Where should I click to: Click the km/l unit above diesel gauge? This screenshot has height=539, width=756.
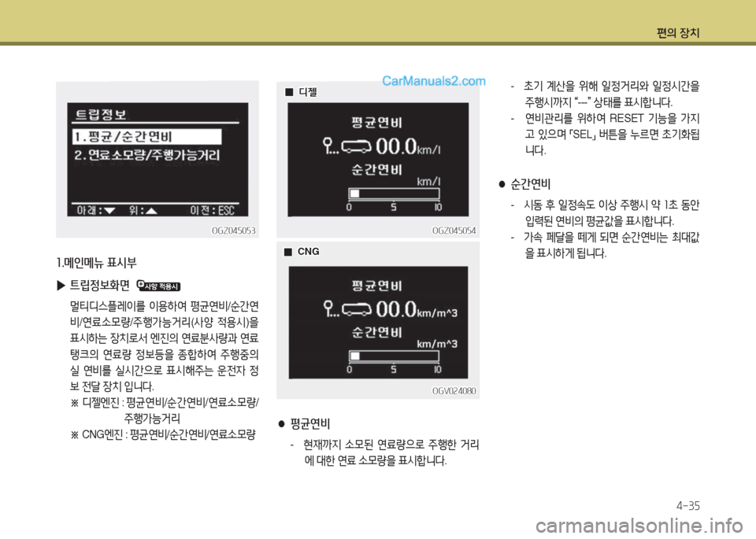(x=428, y=182)
